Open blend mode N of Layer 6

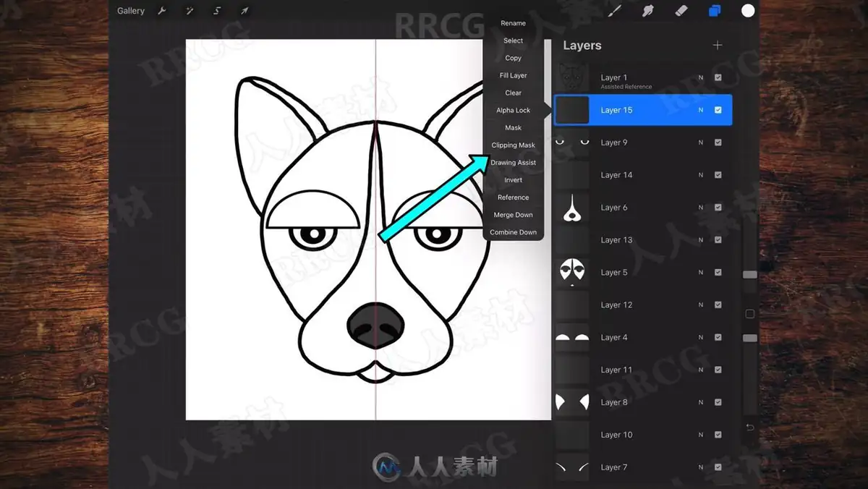(700, 208)
